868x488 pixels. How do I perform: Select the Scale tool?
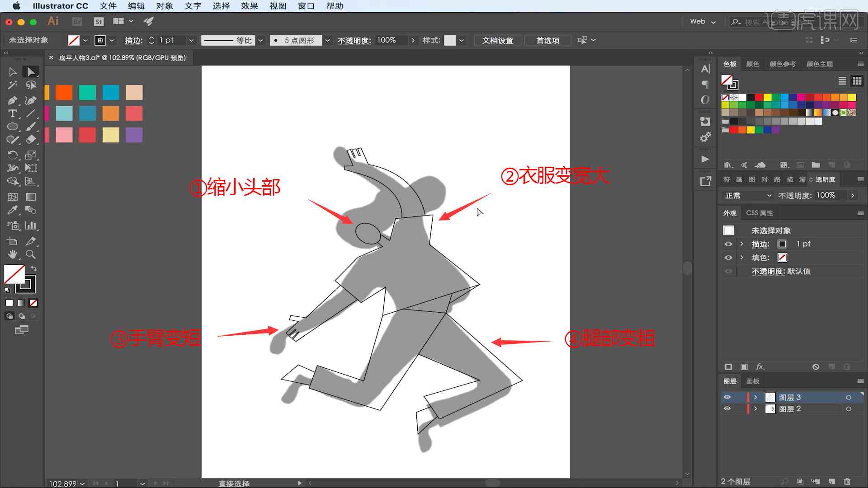[x=31, y=155]
